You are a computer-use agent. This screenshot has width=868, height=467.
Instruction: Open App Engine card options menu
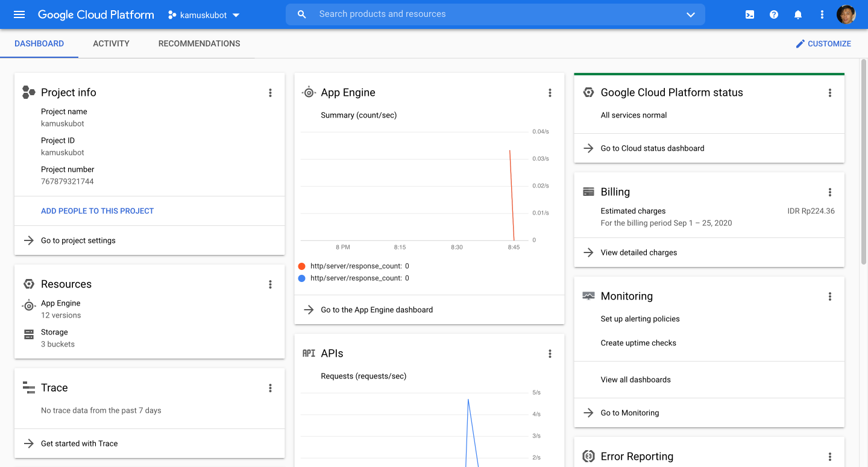550,93
